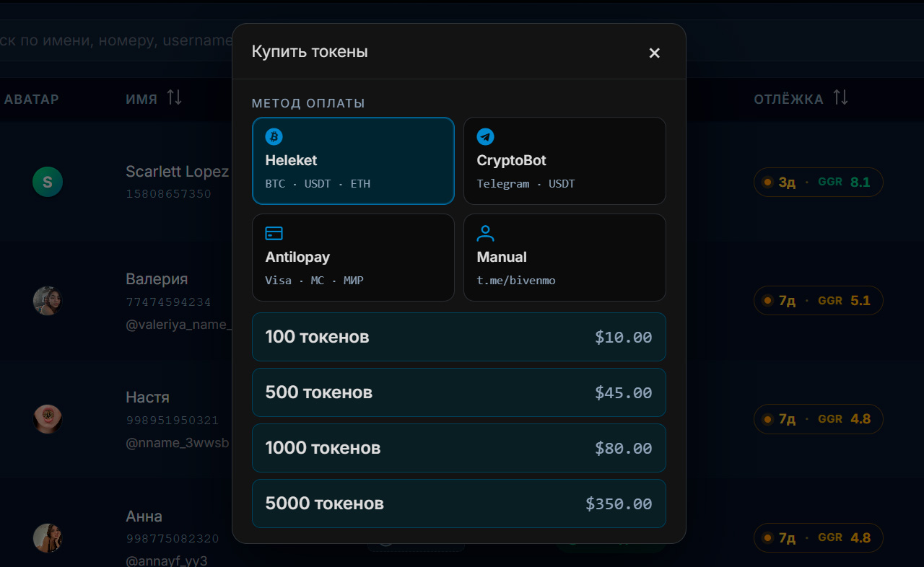Choose the 500 токенов package

tap(459, 392)
